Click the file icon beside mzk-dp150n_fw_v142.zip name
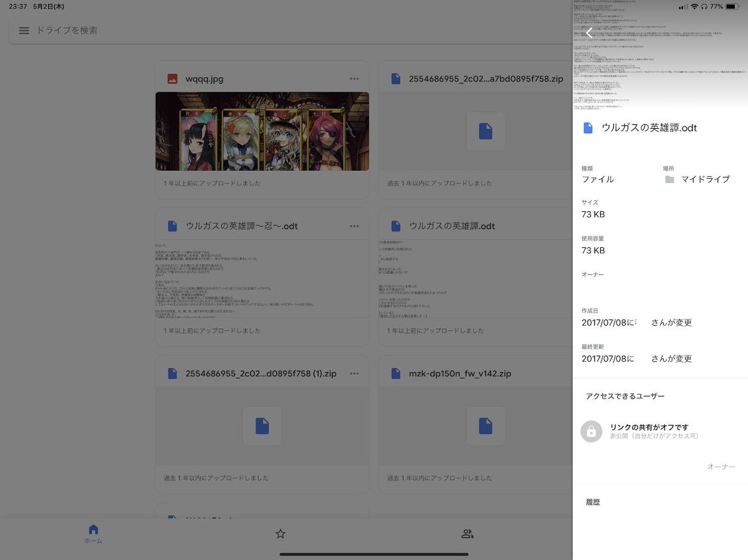The width and height of the screenshot is (748, 560). tap(395, 374)
